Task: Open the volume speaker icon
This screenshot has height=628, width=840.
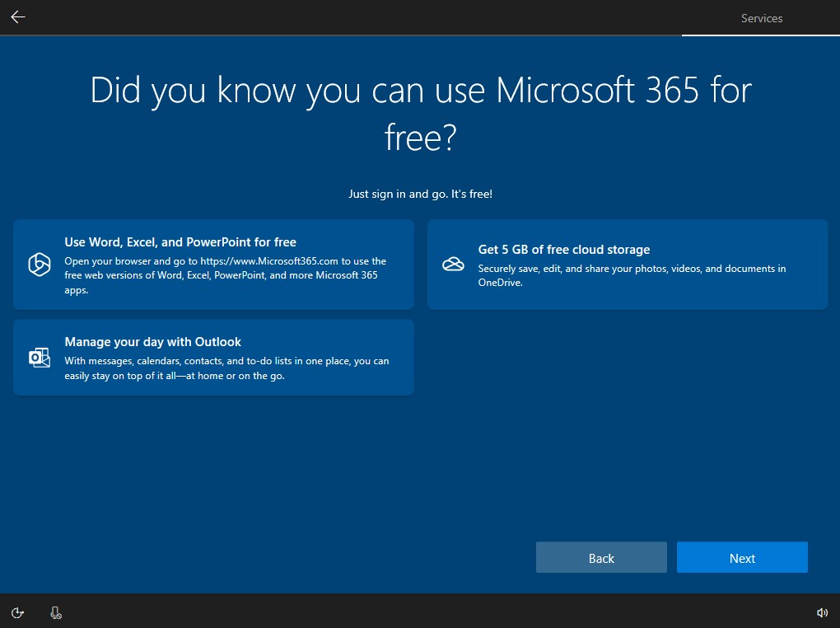Action: click(x=823, y=612)
